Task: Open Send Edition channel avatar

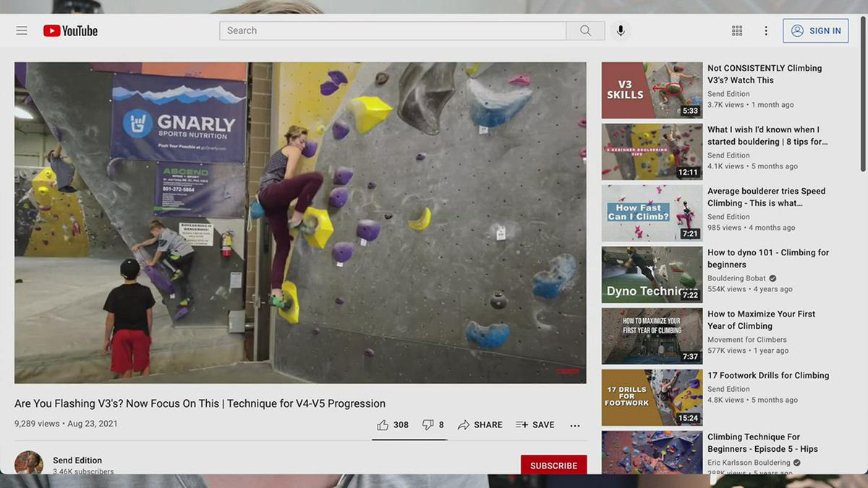Action: point(29,463)
